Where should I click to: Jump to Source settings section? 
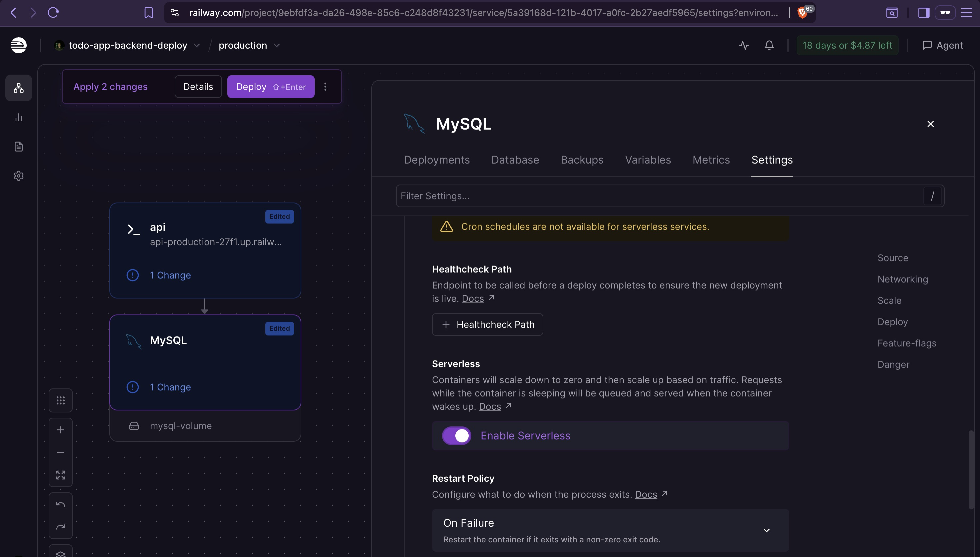coord(892,258)
